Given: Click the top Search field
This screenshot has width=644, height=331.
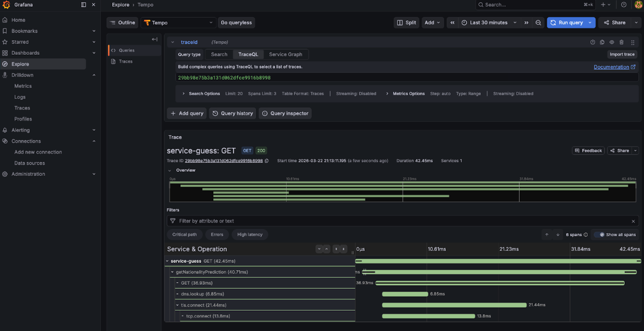Looking at the screenshot, I should point(536,5).
